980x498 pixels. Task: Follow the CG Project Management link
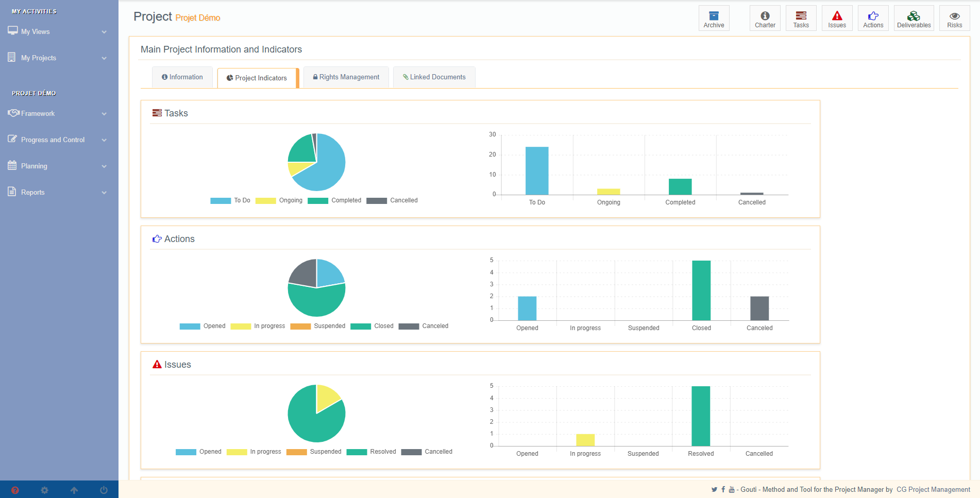pos(933,490)
